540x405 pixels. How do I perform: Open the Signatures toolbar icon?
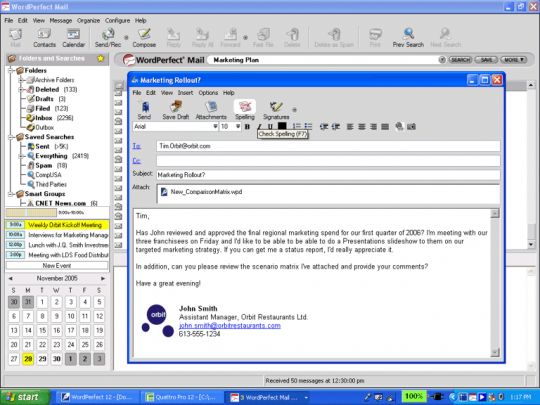point(276,111)
